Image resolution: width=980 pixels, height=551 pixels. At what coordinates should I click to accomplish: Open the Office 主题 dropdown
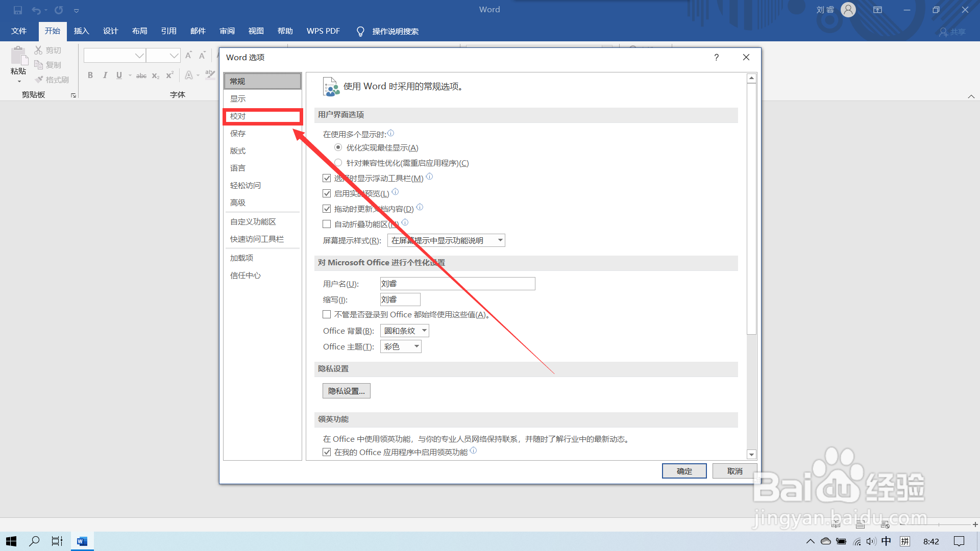click(401, 346)
